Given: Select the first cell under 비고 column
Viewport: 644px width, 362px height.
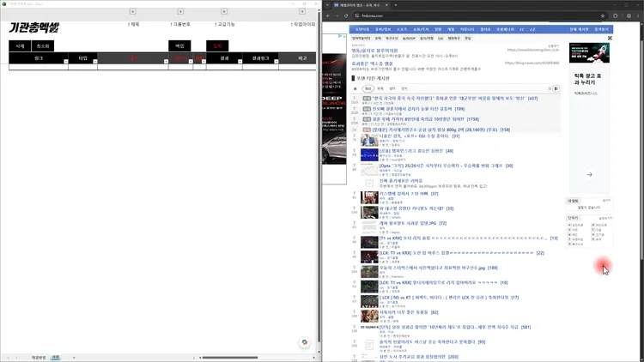Looking at the screenshot, I should (x=297, y=67).
